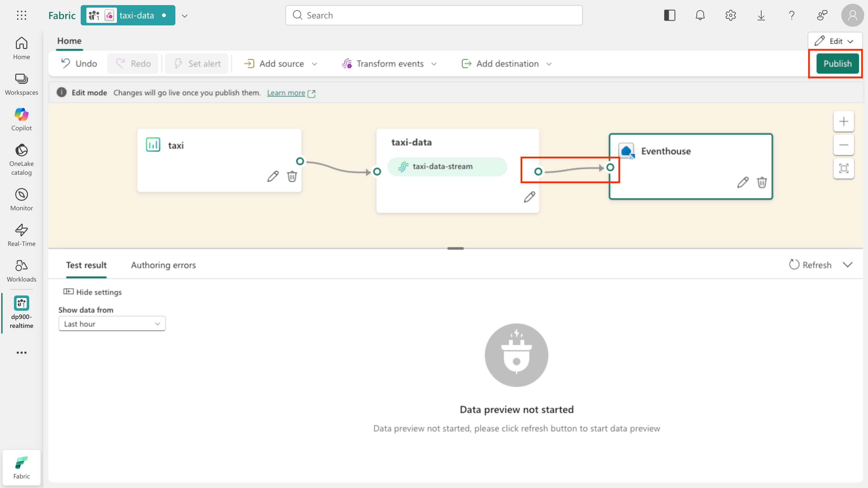Open the Edit mode dropdown
Screen dimensions: 868x488
(835, 41)
